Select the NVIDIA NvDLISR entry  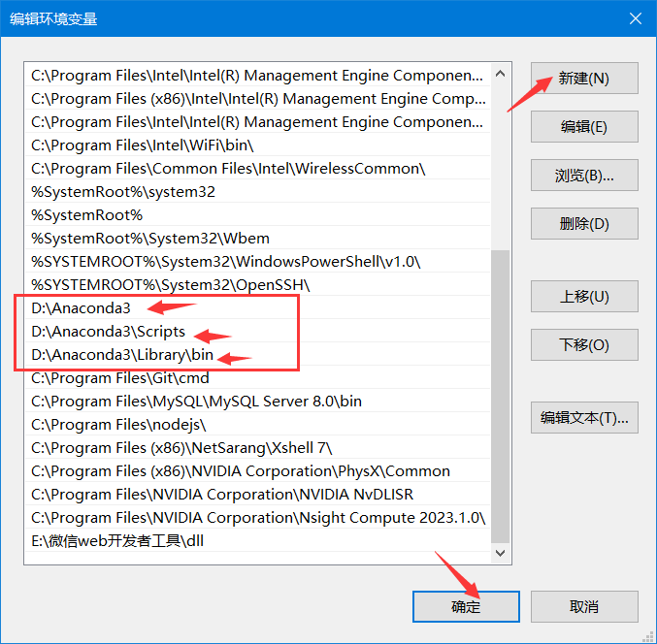[x=257, y=494]
